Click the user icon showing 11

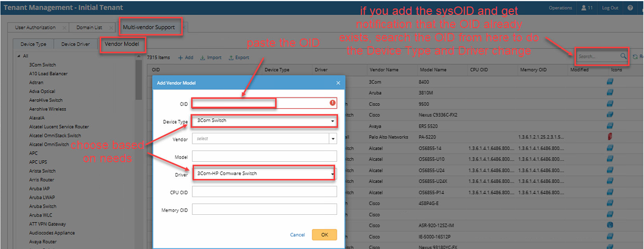pyautogui.click(x=587, y=8)
